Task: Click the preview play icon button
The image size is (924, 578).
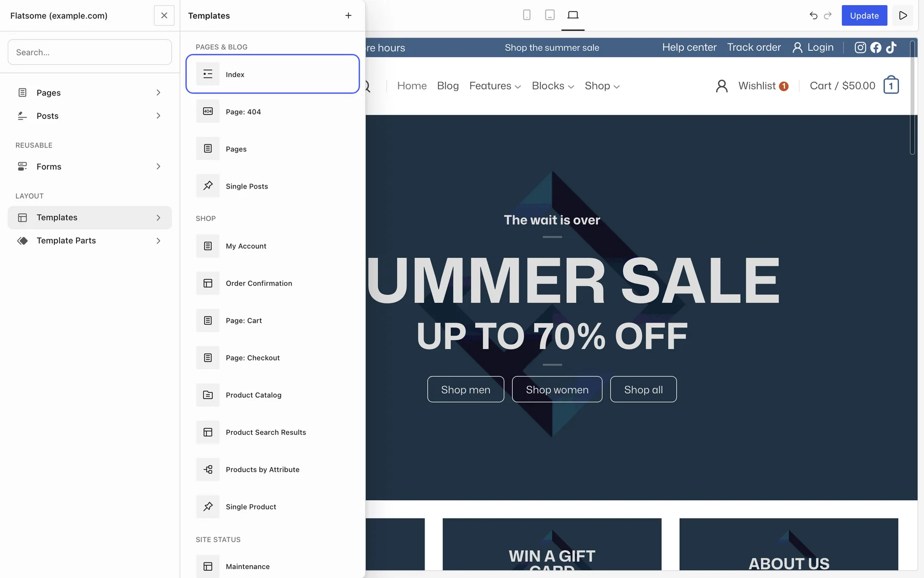Action: tap(903, 15)
